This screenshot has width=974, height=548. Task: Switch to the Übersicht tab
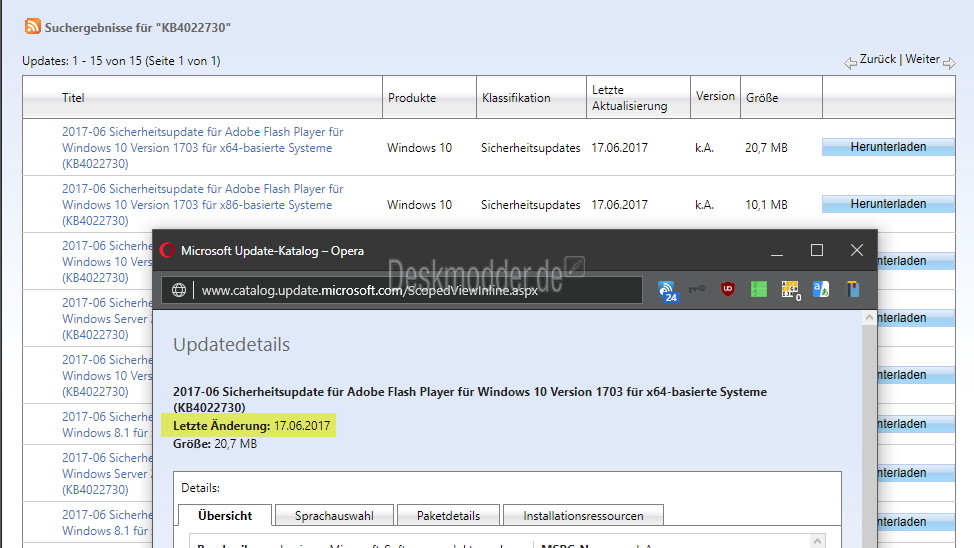pyautogui.click(x=225, y=516)
